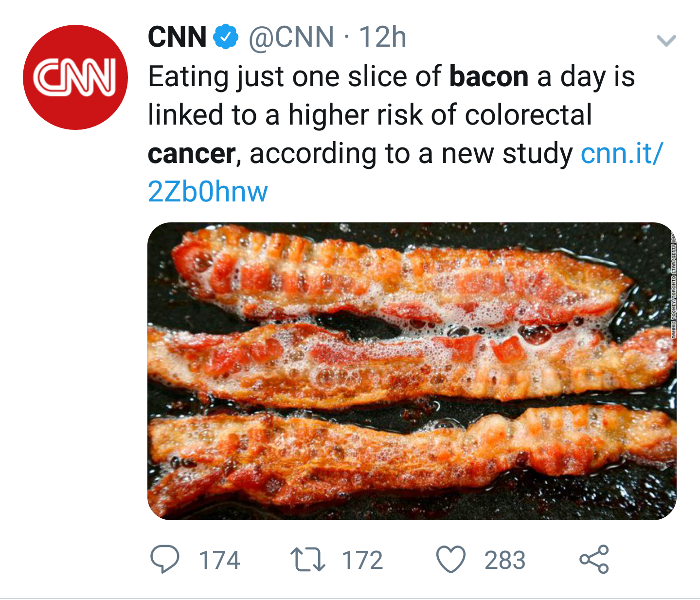This screenshot has height=600, width=700.
Task: Click the bold word cancer
Action: tap(192, 154)
